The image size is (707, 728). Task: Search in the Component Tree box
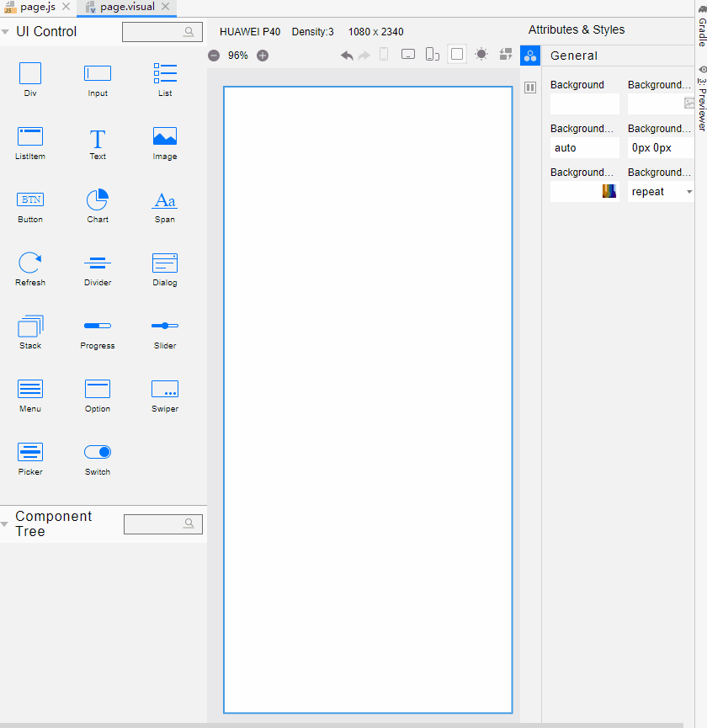[163, 524]
